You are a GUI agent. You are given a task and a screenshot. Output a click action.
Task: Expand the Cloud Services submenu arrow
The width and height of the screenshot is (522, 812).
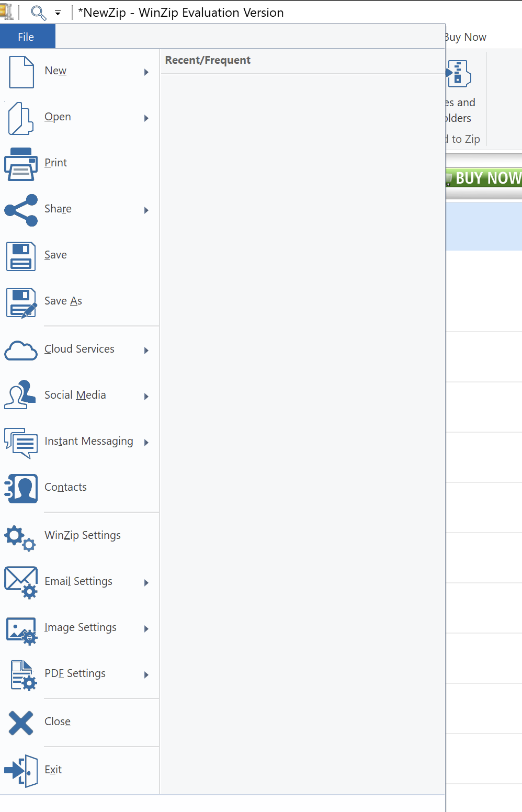click(x=146, y=351)
